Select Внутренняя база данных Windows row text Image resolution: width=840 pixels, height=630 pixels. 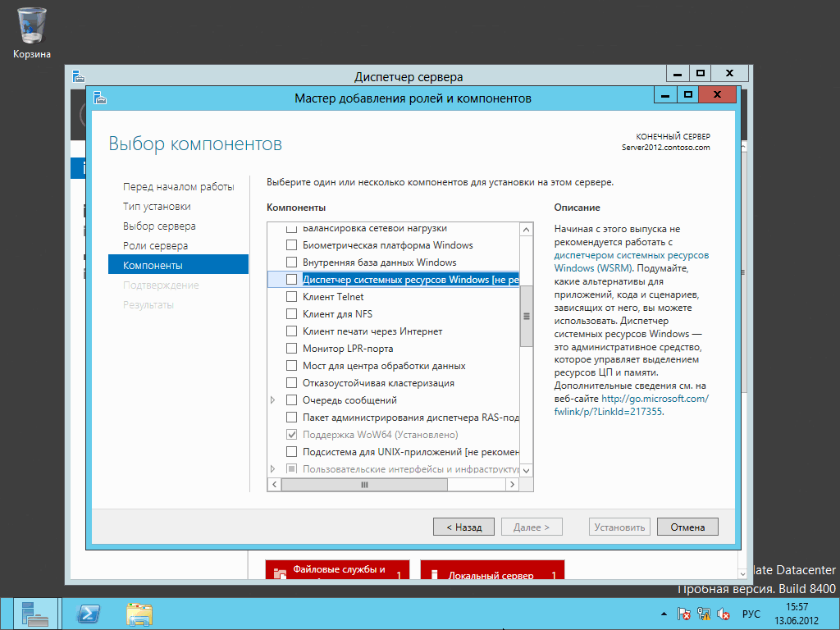[x=379, y=262]
